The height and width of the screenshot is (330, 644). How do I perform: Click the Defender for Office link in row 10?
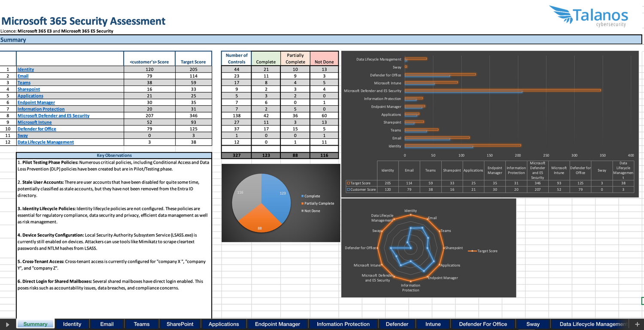(37, 129)
